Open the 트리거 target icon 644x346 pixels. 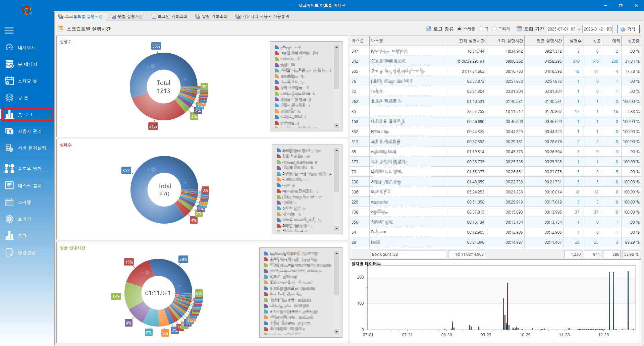(x=9, y=219)
